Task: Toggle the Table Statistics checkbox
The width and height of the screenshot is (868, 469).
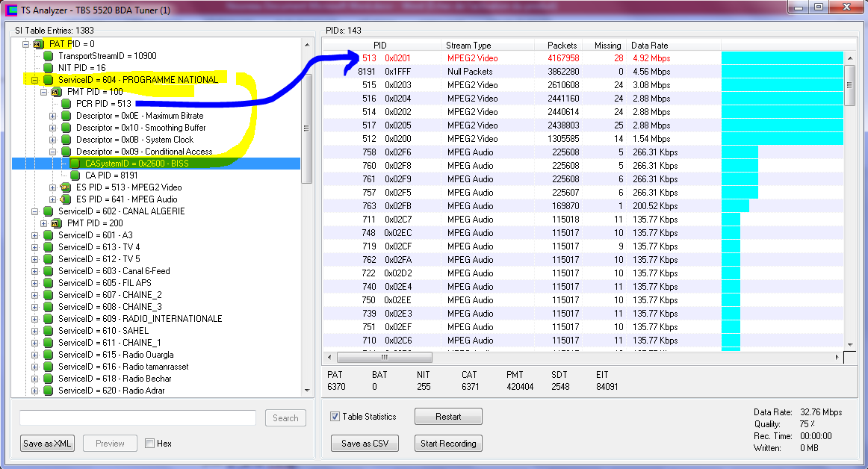Action: click(x=335, y=417)
